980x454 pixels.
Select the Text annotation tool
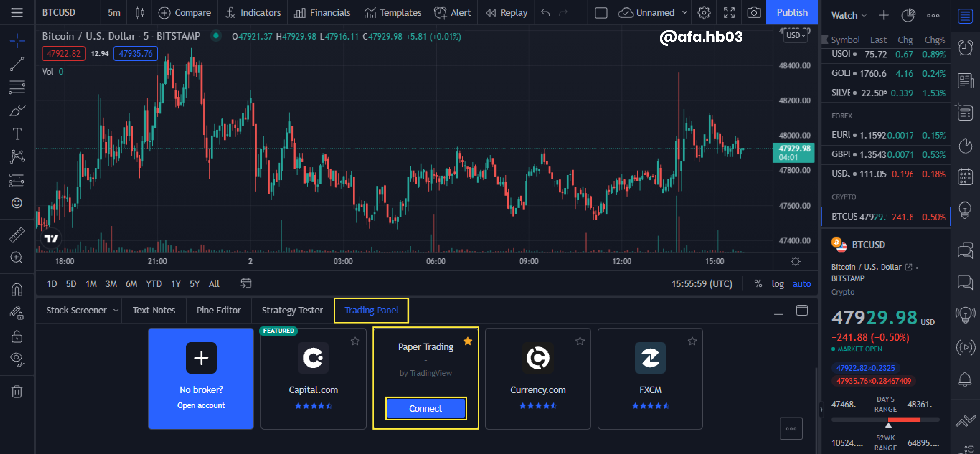(x=17, y=134)
